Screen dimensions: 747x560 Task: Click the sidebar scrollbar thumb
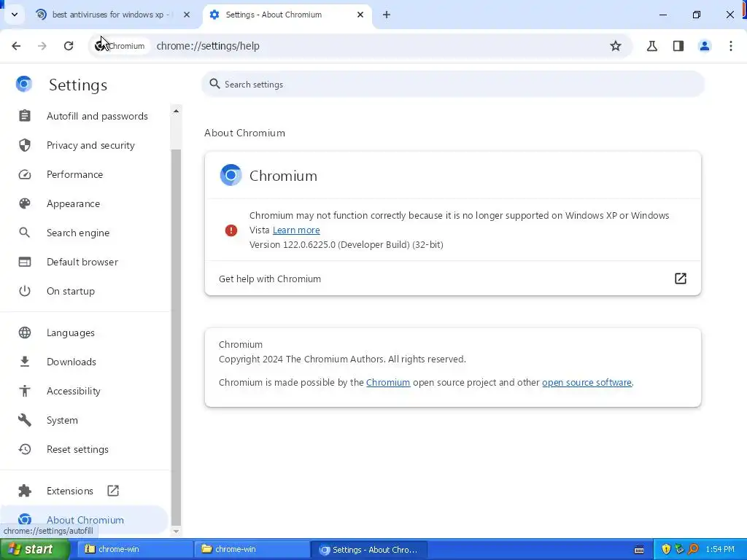(176, 337)
